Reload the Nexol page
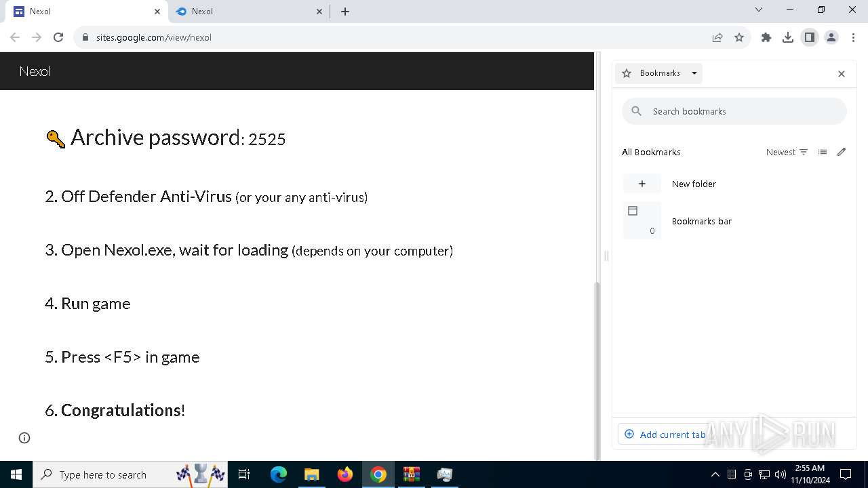The height and width of the screenshot is (488, 868). click(58, 37)
